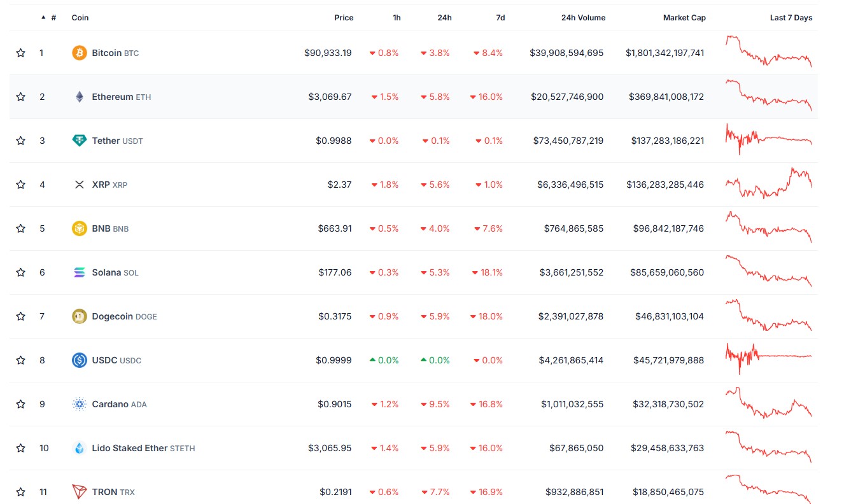The width and height of the screenshot is (844, 504).
Task: Open Bitcoin's 7-day sparkline chart
Action: click(x=768, y=51)
